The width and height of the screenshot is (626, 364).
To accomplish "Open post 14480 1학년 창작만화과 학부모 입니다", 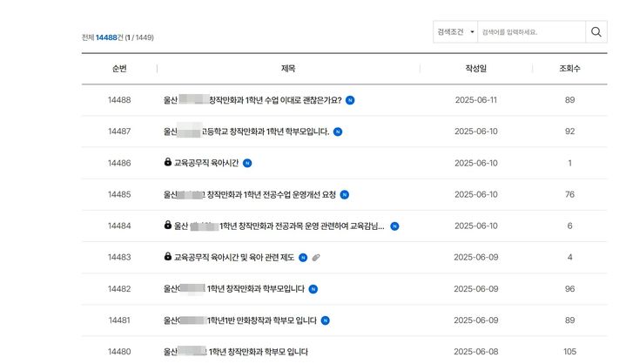I will [x=236, y=352].
